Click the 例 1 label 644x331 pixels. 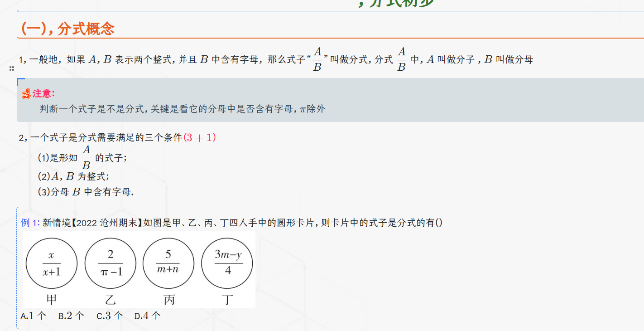(x=29, y=222)
